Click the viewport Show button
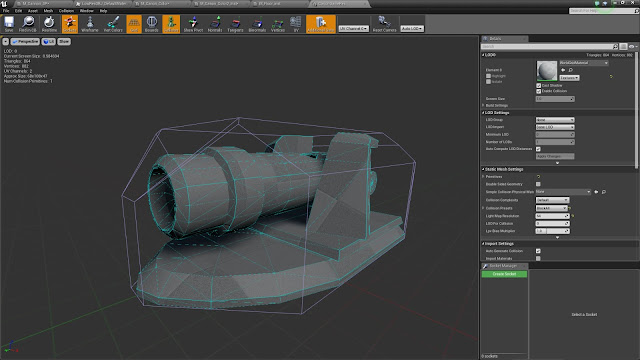Screen dimensions: 640x360 [64, 42]
